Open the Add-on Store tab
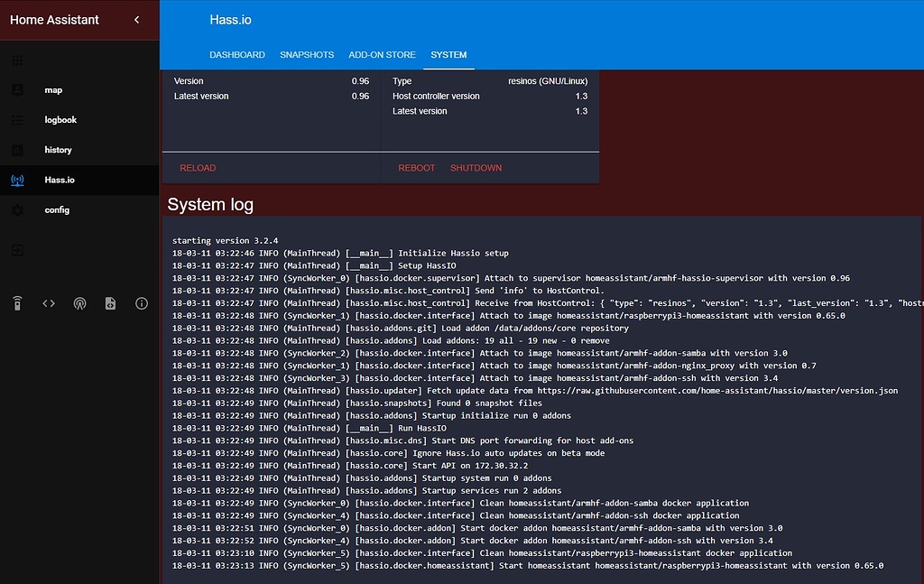The width and height of the screenshot is (924, 584). 382,55
